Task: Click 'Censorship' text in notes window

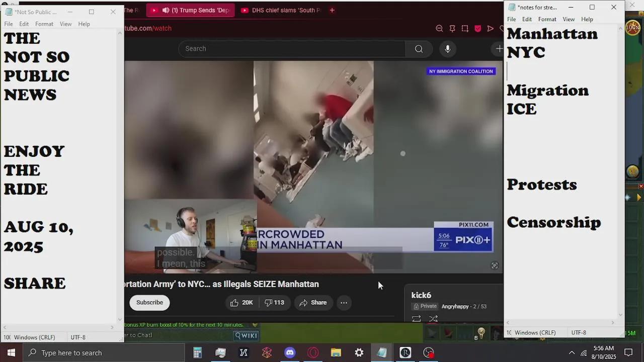Action: point(554,222)
